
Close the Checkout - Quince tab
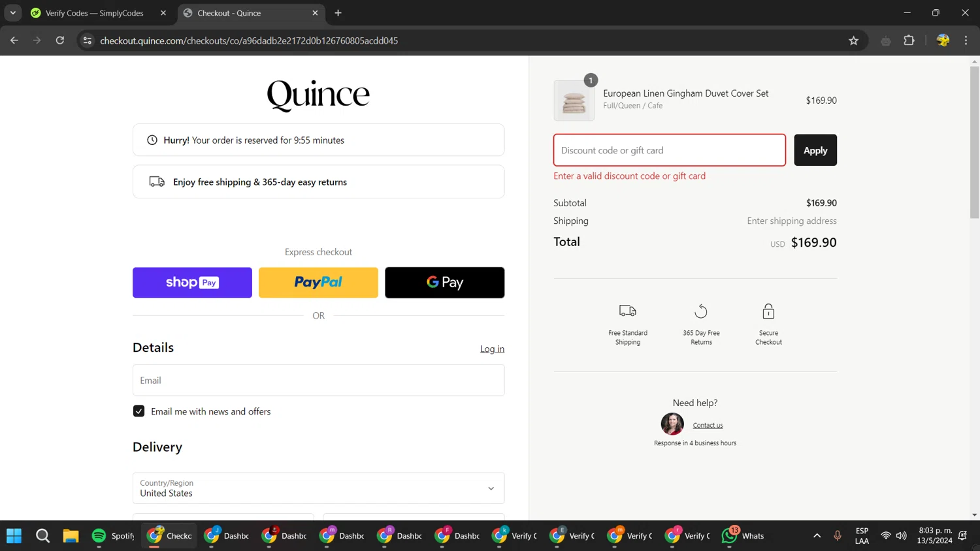pos(315,13)
